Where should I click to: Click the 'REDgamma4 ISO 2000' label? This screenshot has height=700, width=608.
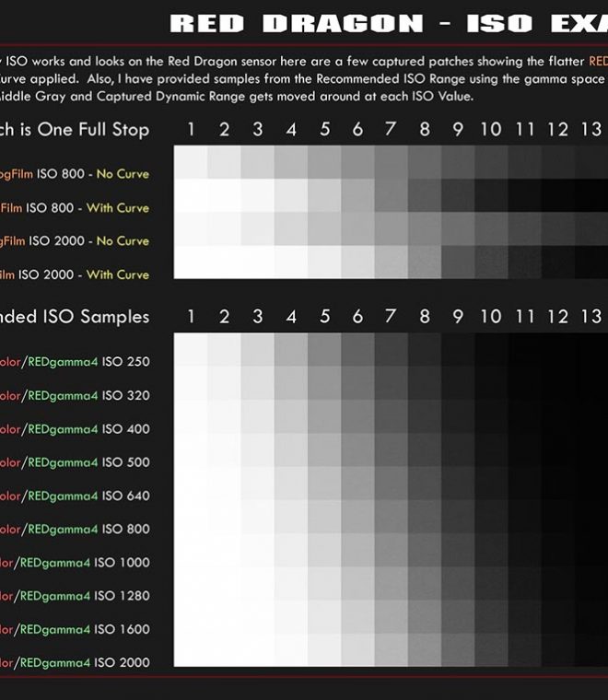86,662
